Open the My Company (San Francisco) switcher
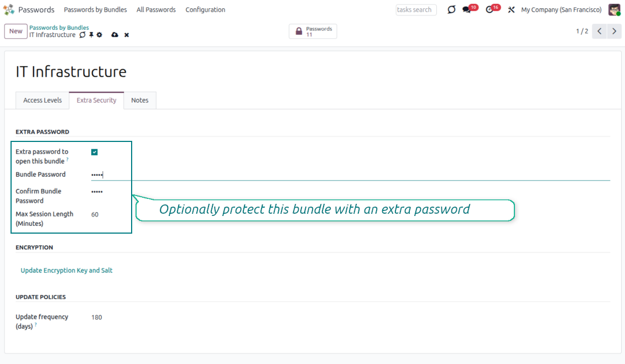Viewport: 625px width, 364px height. (561, 10)
